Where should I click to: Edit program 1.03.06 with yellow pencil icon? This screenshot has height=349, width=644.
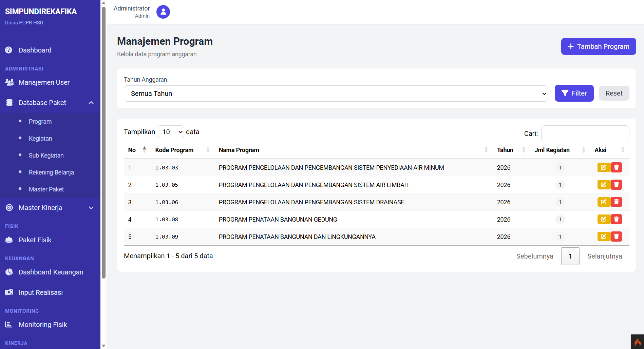[604, 202]
